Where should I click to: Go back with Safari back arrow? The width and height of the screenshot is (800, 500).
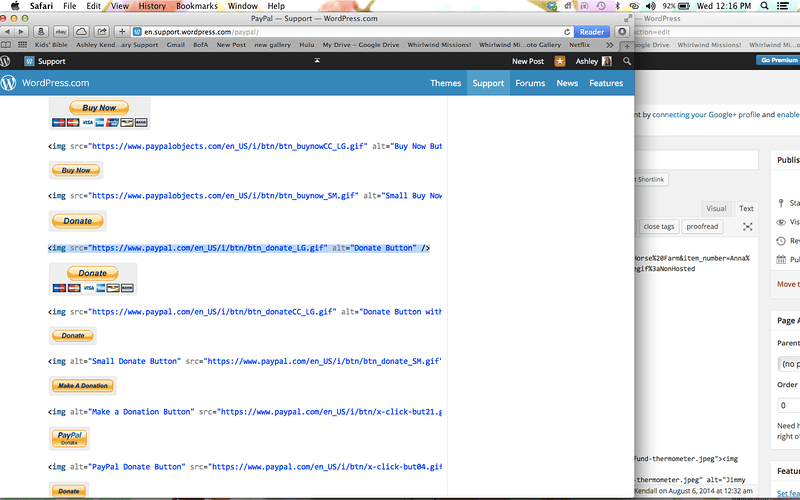pyautogui.click(x=7, y=32)
